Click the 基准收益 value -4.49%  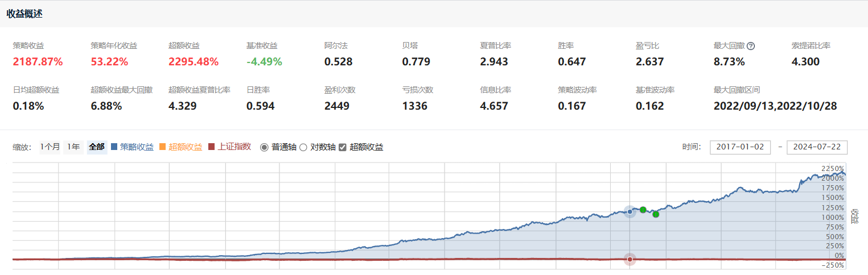[265, 61]
